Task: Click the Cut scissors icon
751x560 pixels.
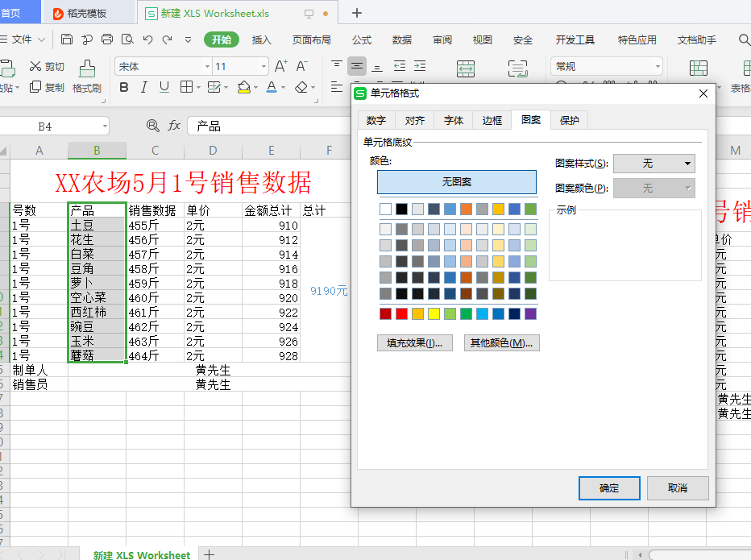Action: coord(35,66)
